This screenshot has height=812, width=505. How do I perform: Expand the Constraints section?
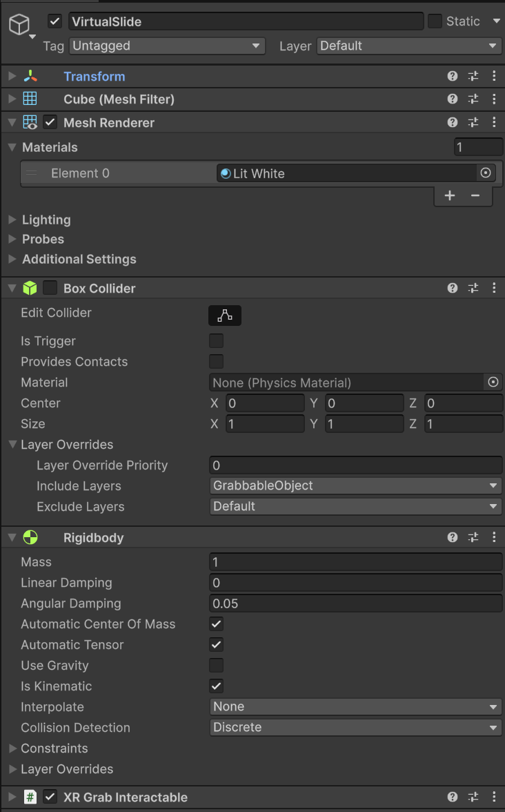(x=12, y=748)
